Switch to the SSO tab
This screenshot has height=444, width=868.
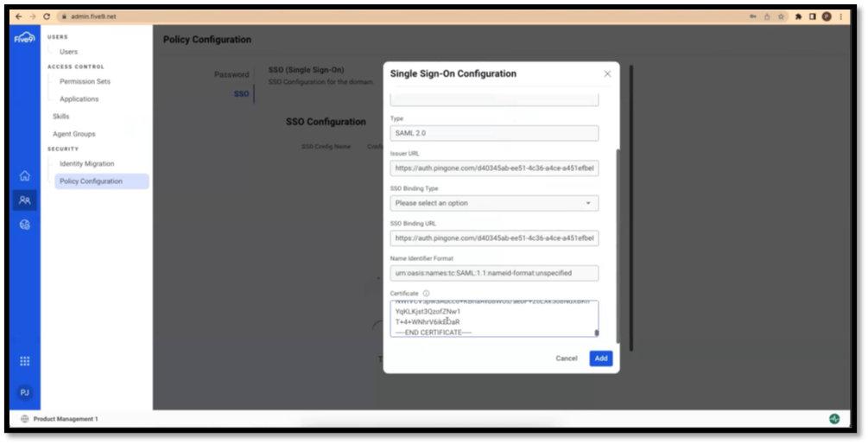tap(241, 94)
